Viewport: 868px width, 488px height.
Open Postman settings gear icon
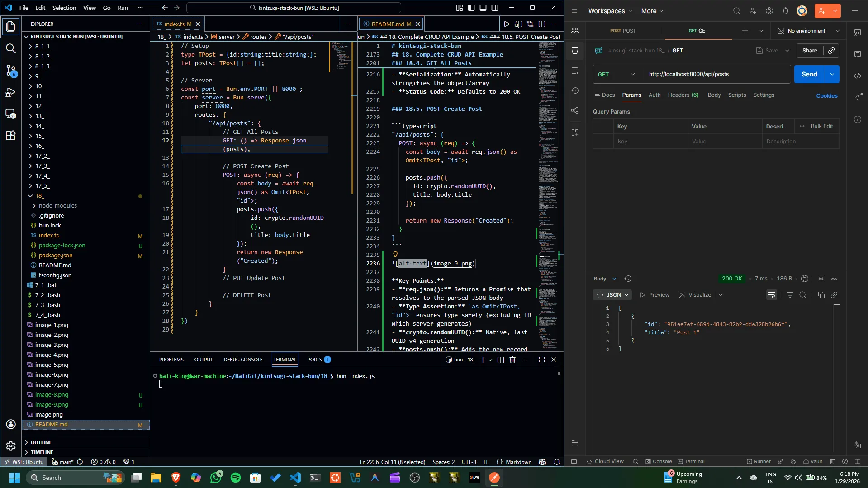tap(769, 11)
